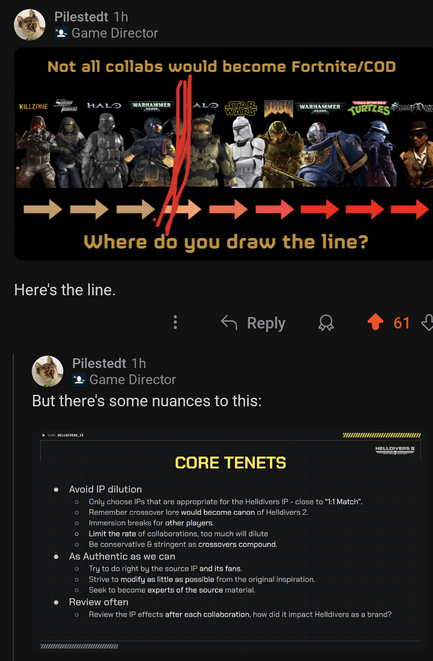Open the top Pilestedt avatar
This screenshot has width=433, height=661.
click(x=30, y=25)
